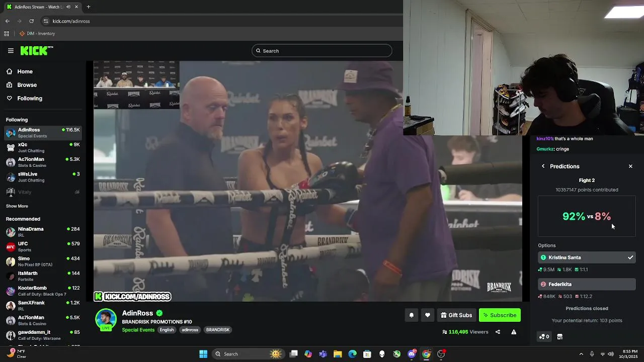This screenshot has width=644, height=362.
Task: Go back from the Predictions panel
Action: (543, 166)
